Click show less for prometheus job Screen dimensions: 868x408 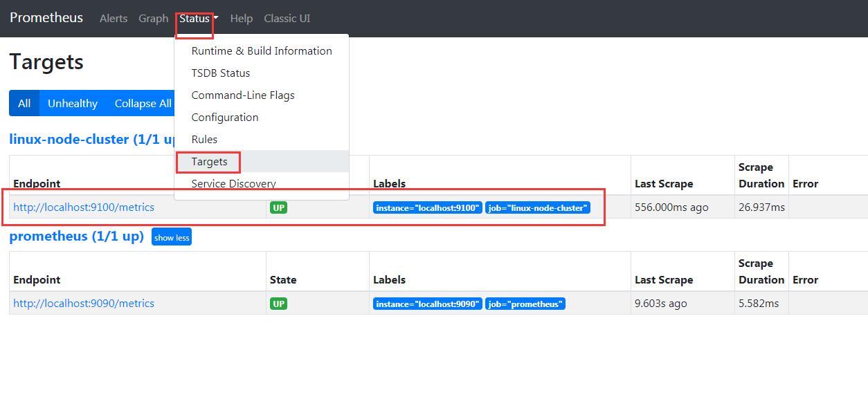[172, 237]
